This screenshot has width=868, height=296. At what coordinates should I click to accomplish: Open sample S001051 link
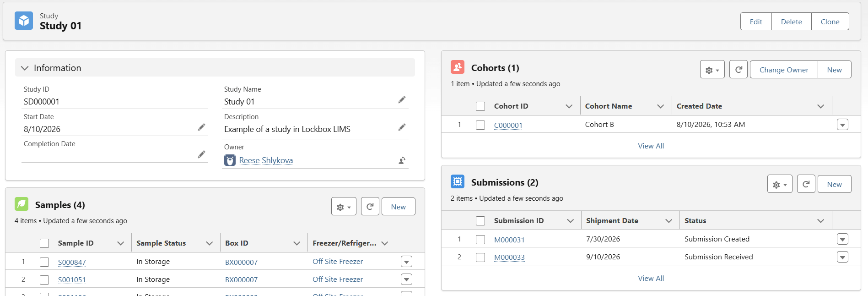click(x=72, y=280)
